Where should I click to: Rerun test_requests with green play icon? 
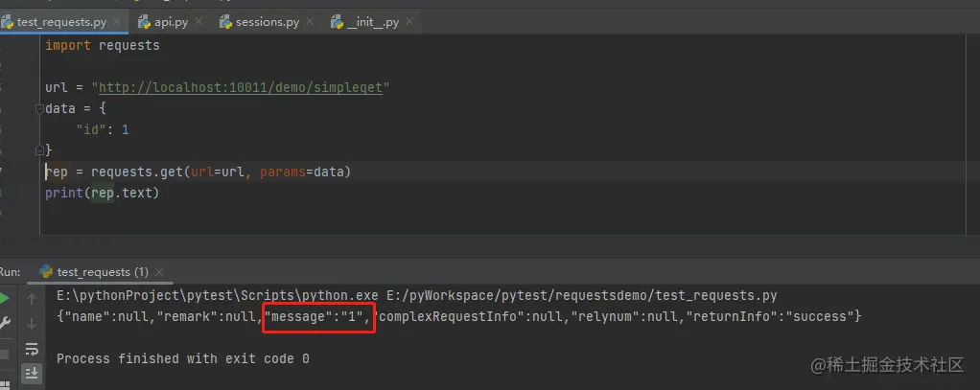(5, 298)
